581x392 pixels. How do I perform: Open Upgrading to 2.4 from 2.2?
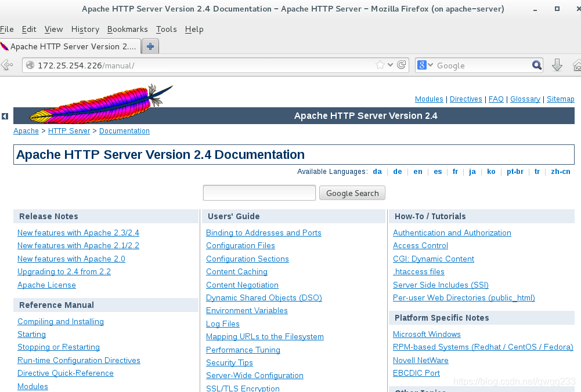click(64, 272)
